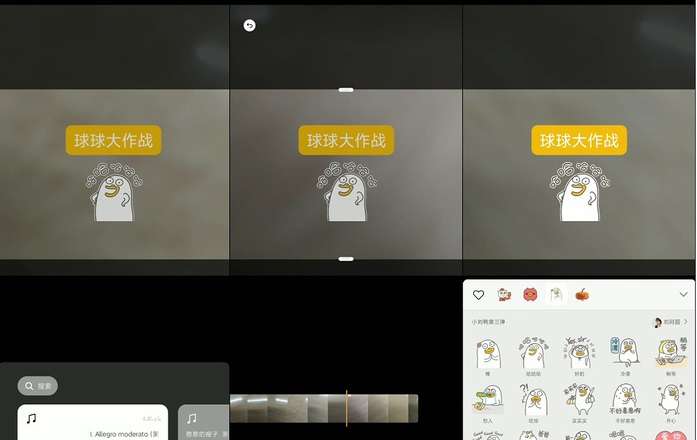Tap 球球大作战 label in left preview
This screenshot has height=440, width=697.
click(x=113, y=140)
